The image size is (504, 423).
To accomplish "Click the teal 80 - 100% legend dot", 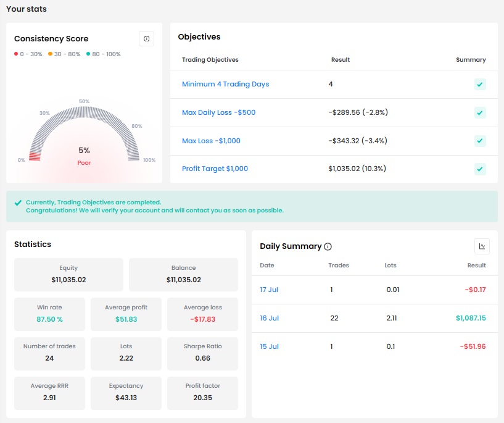I will point(88,54).
